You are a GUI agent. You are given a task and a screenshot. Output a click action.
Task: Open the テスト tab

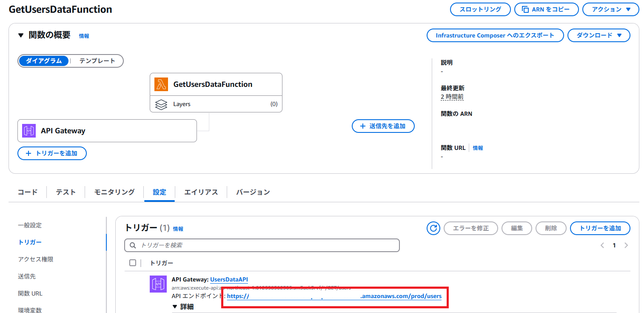[66, 192]
